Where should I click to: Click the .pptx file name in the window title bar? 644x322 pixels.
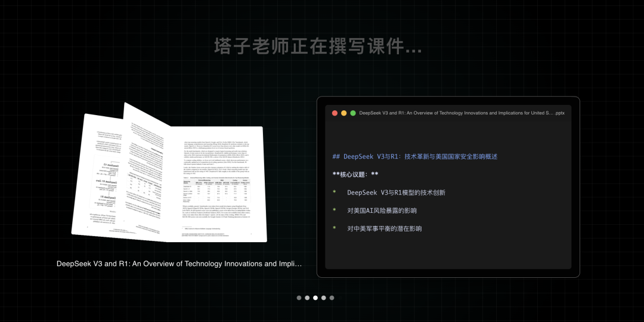click(462, 113)
